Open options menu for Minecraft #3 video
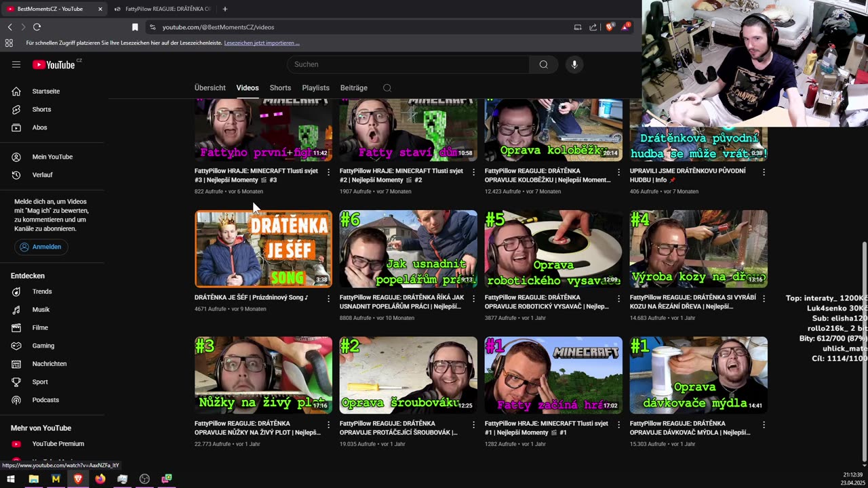The height and width of the screenshot is (488, 868). [329, 172]
